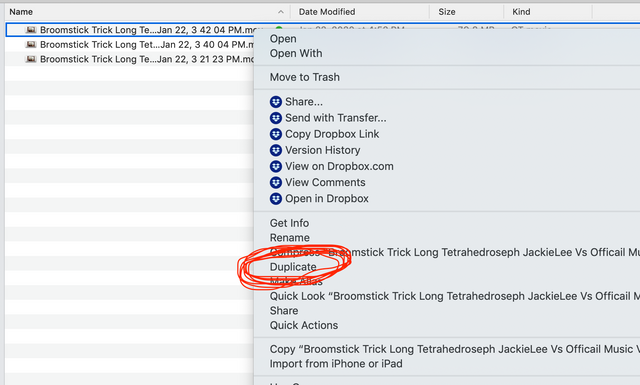640x385 pixels.
Task: Open Quick Actions submenu
Action: click(304, 325)
